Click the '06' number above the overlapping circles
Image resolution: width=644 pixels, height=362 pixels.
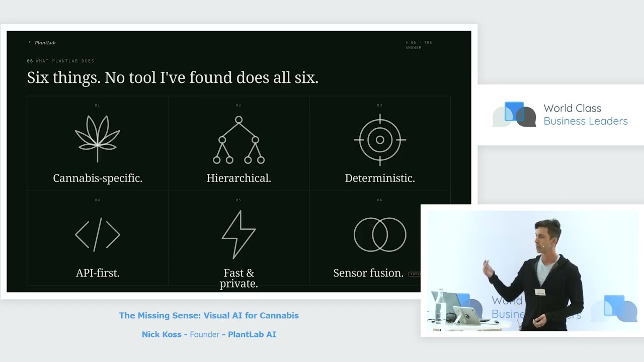click(380, 200)
